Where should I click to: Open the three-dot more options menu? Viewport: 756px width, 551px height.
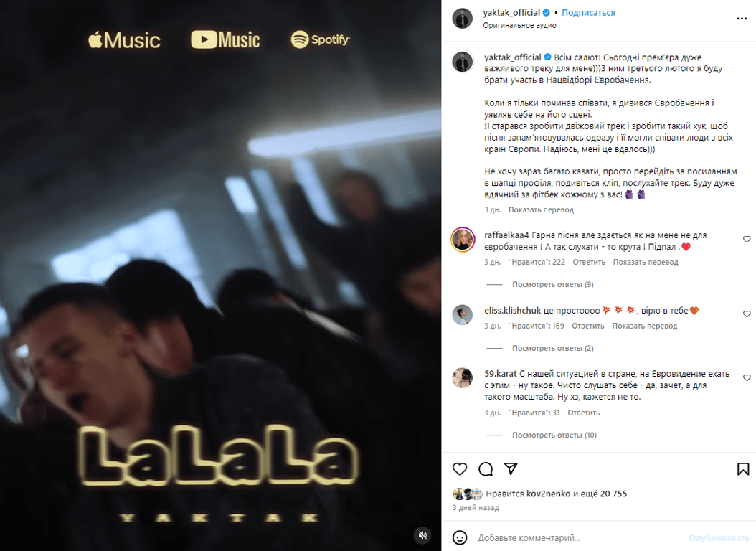coord(742,19)
